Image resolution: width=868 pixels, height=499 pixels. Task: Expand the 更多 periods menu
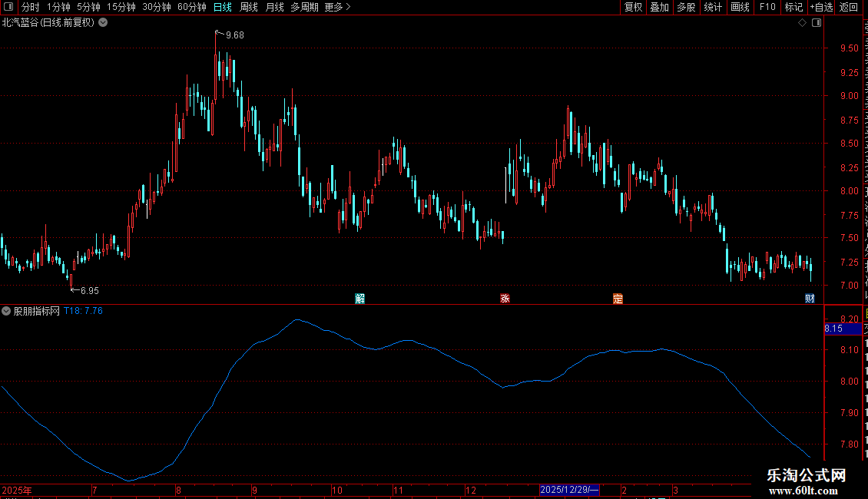click(337, 7)
